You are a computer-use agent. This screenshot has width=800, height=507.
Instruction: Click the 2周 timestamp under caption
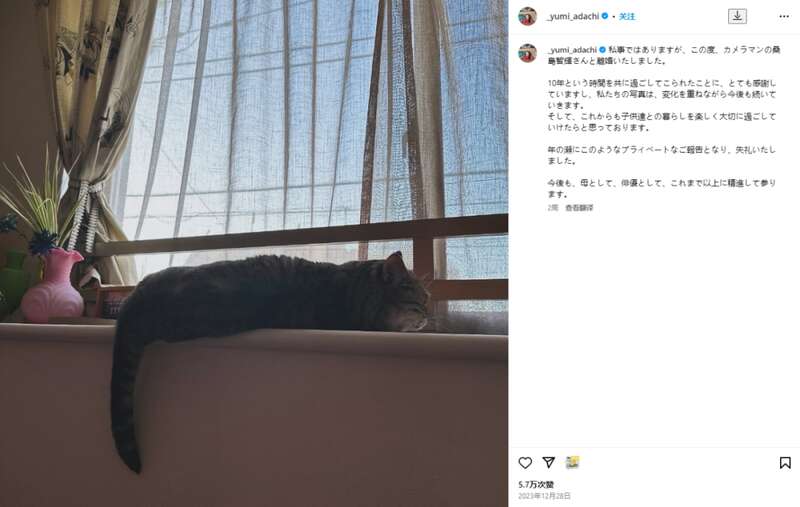[553, 208]
